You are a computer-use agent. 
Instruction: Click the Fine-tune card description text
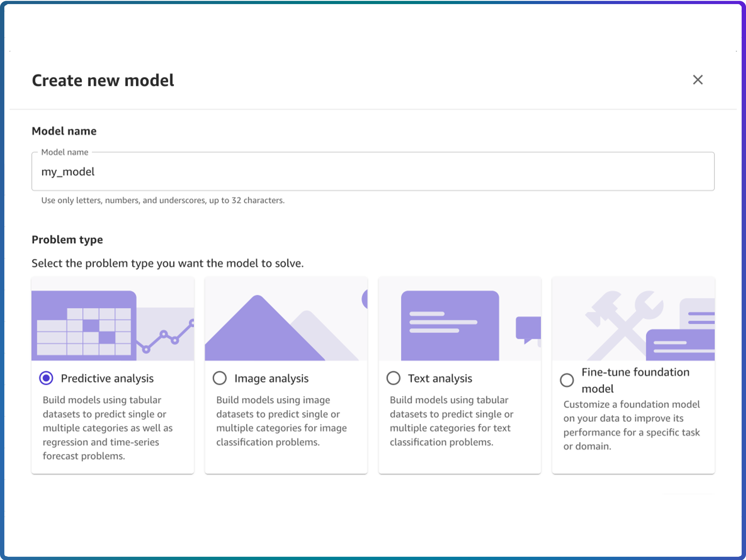coord(631,425)
